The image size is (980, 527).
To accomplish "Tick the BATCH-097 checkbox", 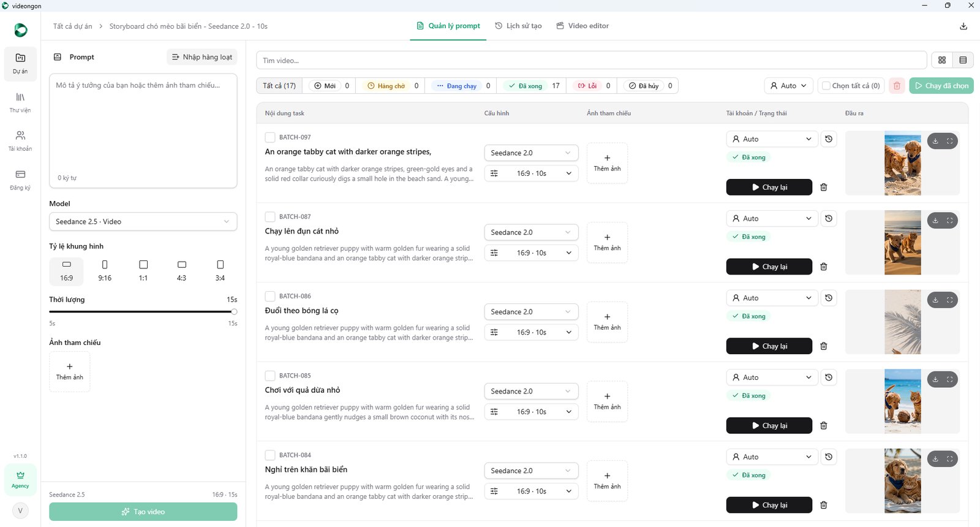I will click(270, 137).
